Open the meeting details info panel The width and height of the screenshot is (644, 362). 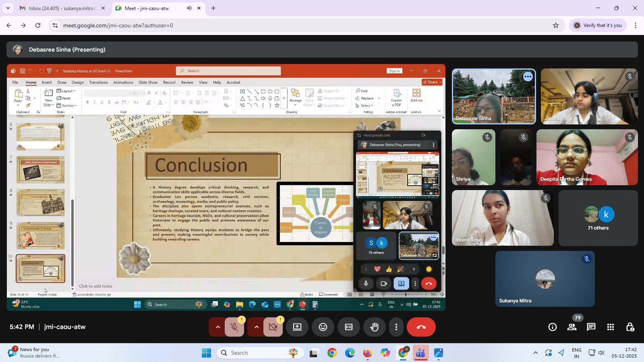pos(552,327)
